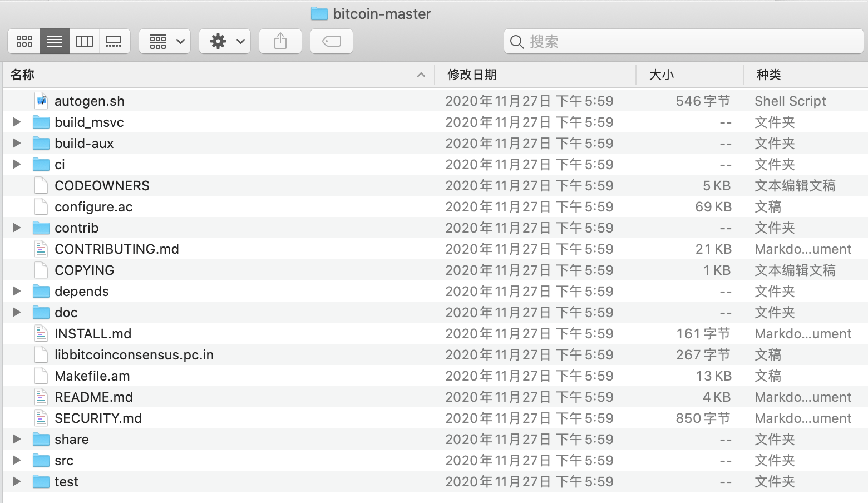Select the Makefile.am file icon

tap(41, 376)
